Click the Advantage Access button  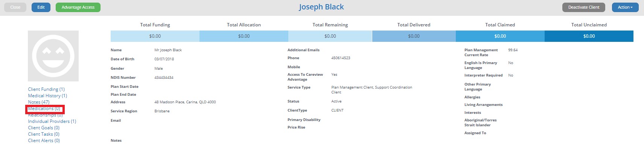(x=78, y=7)
